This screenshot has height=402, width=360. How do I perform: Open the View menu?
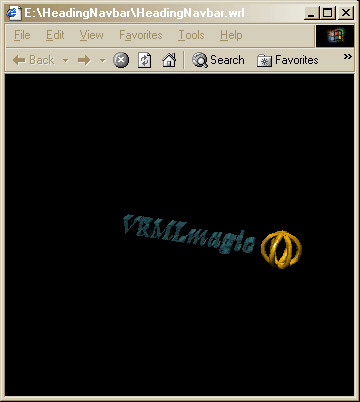[91, 35]
